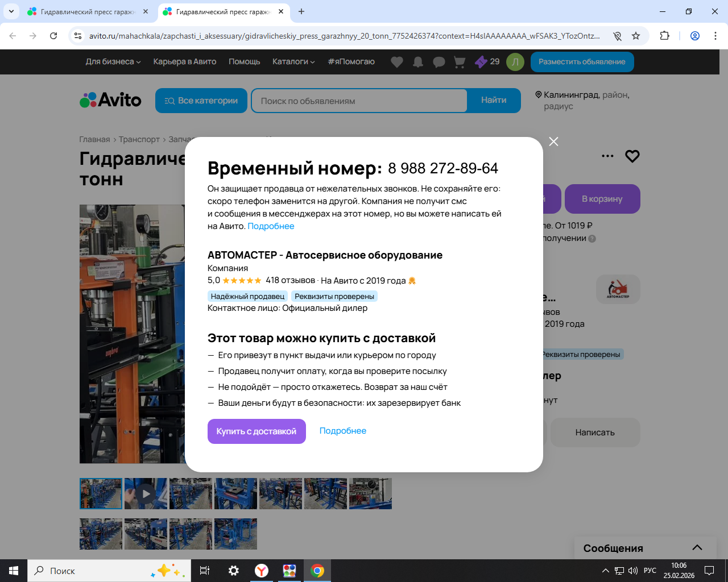Viewport: 728px width, 582px height.
Task: Open Chrome profile icon
Action: tap(695, 36)
